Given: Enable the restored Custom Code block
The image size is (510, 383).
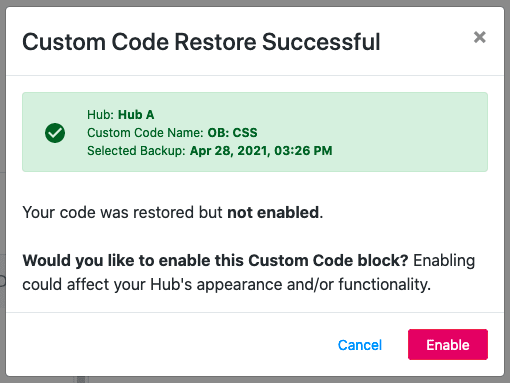Looking at the screenshot, I should point(448,345).
